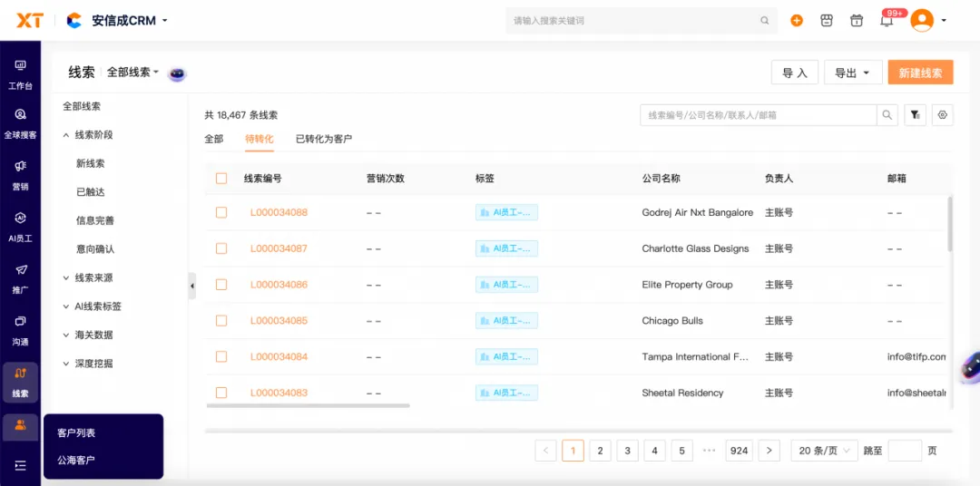Switch to the 已转化为客户 tab

(323, 139)
